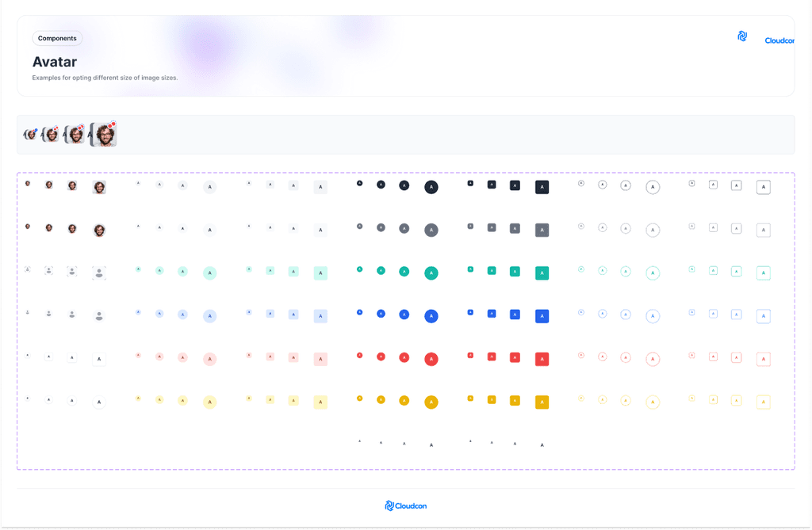Pick the largest light red square avatar
Screen dimensions: 812x530
tap(320, 359)
